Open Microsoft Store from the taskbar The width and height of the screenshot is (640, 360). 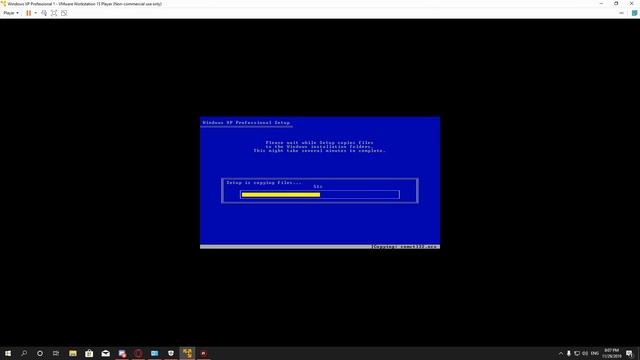[89, 353]
